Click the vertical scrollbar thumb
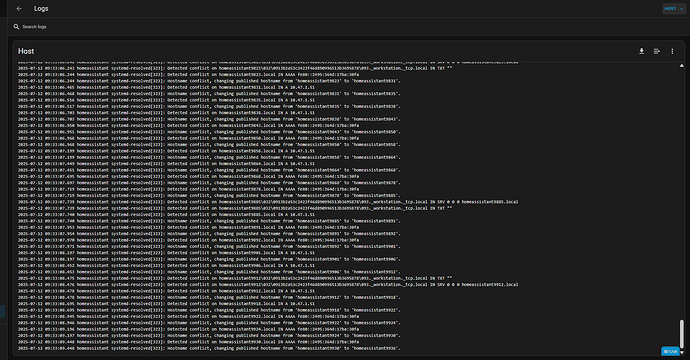 [x=682, y=334]
